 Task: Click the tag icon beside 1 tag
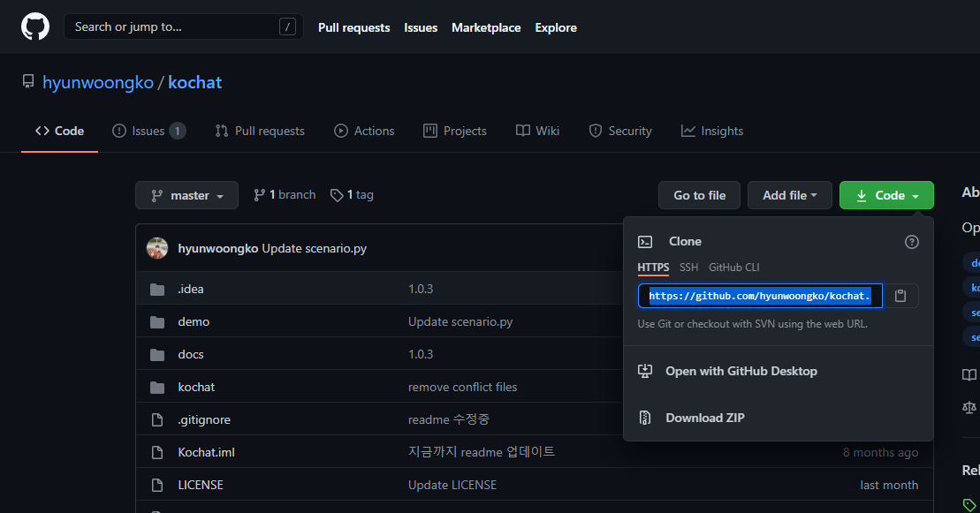click(337, 196)
